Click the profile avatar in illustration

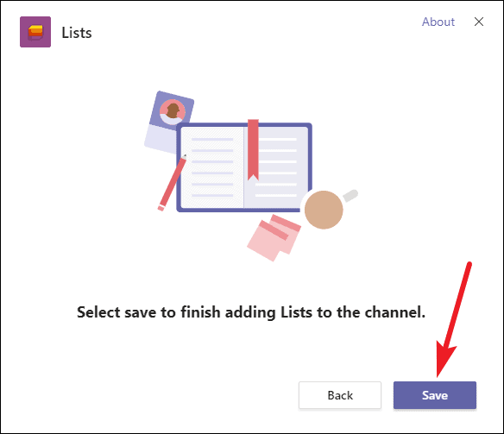[x=173, y=112]
